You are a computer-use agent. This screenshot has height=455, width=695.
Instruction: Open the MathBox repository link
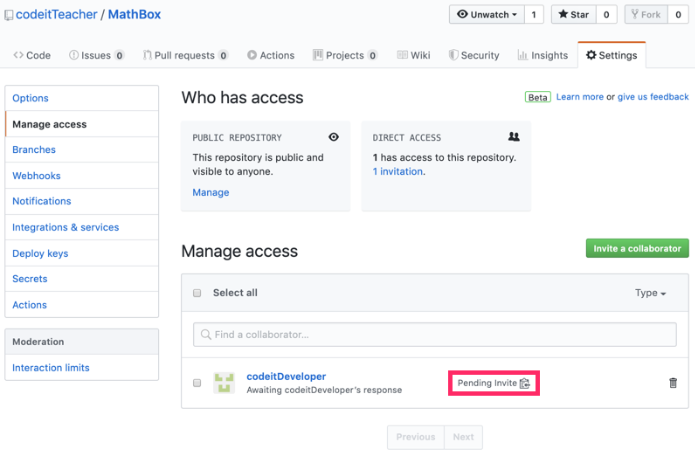(134, 15)
